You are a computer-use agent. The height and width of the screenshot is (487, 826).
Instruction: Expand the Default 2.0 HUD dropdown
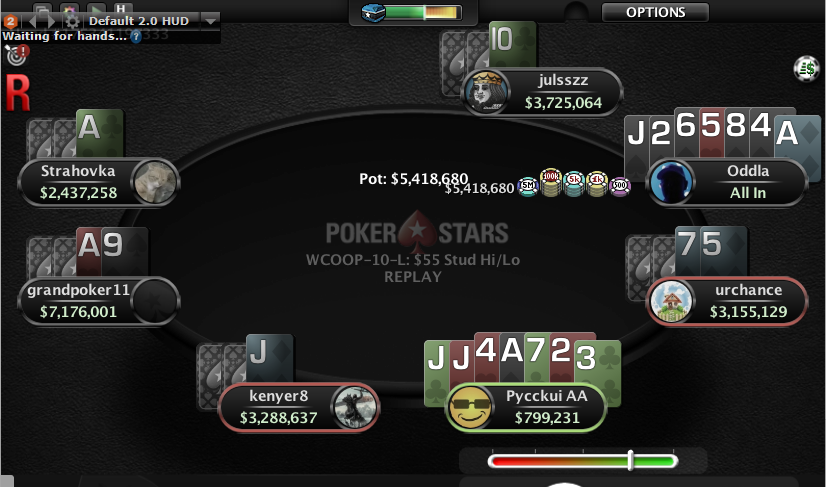click(x=211, y=21)
